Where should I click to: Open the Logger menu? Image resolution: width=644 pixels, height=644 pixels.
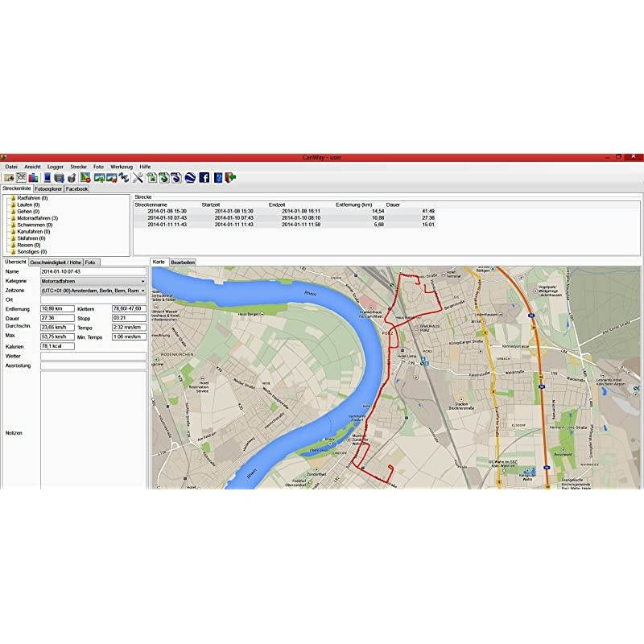[53, 166]
